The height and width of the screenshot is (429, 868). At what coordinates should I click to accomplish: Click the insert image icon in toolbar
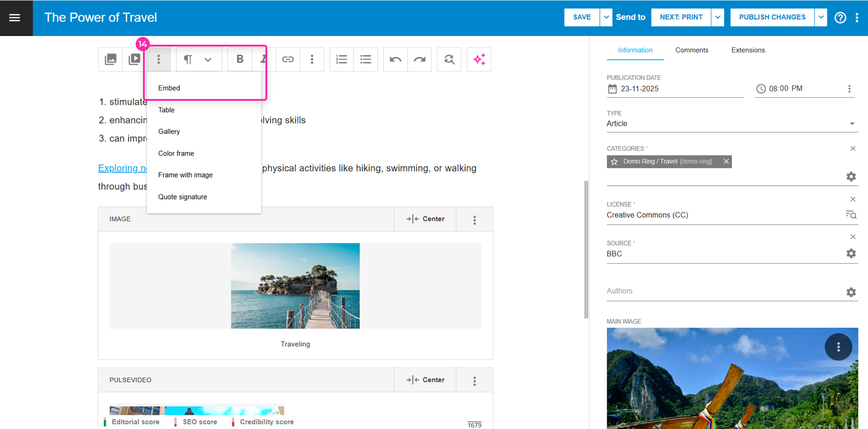[111, 59]
